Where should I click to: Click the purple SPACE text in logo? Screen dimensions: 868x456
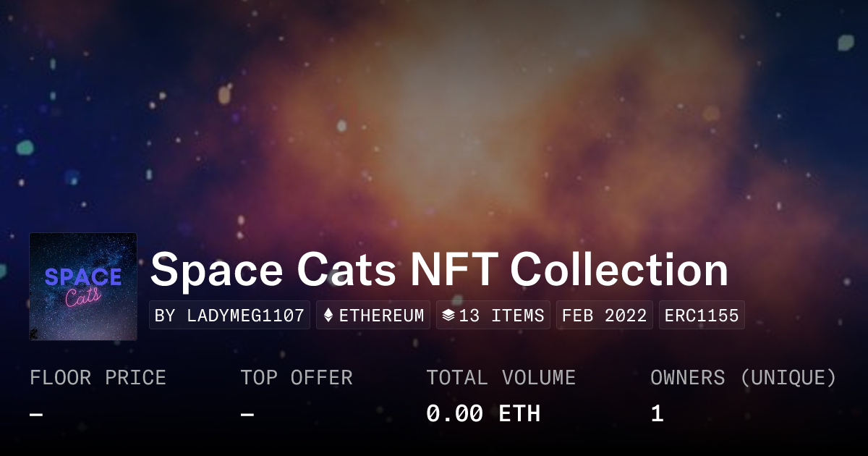click(x=83, y=276)
